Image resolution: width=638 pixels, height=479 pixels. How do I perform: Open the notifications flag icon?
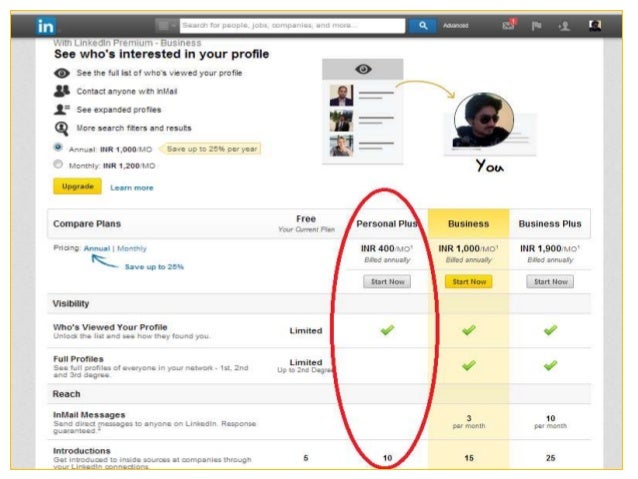point(536,26)
